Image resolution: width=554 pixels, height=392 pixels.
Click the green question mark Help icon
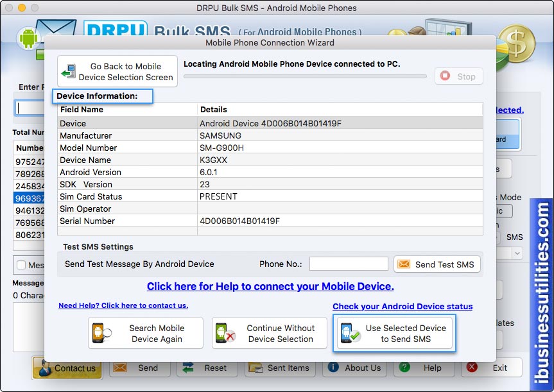[x=404, y=367]
